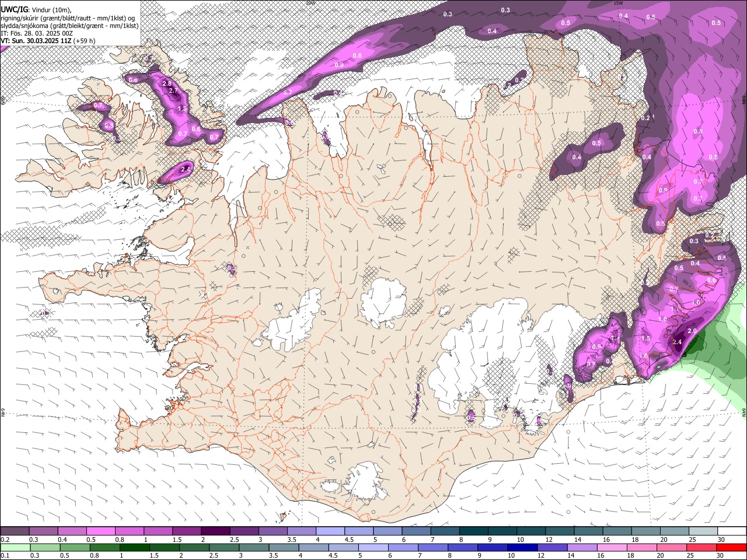The width and height of the screenshot is (747, 560).
Task: Click the "2.7" snowfall value on the map
Action: point(173,91)
